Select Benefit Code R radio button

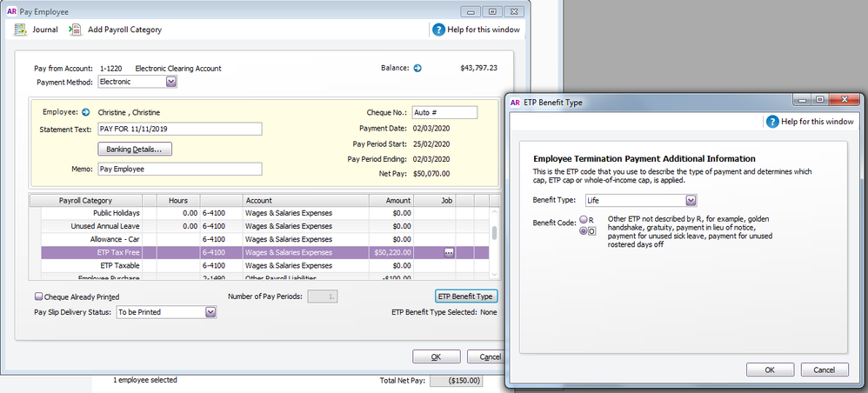(x=583, y=220)
